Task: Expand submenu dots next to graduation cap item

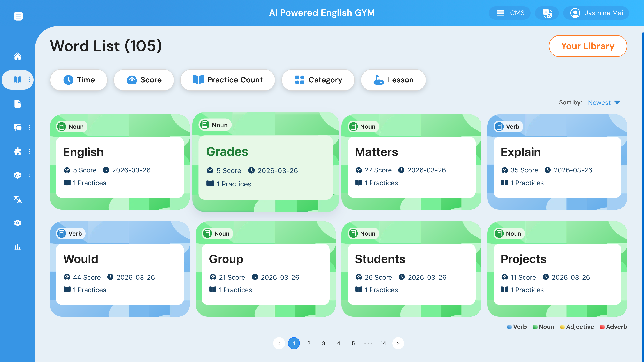Action: 29,175
